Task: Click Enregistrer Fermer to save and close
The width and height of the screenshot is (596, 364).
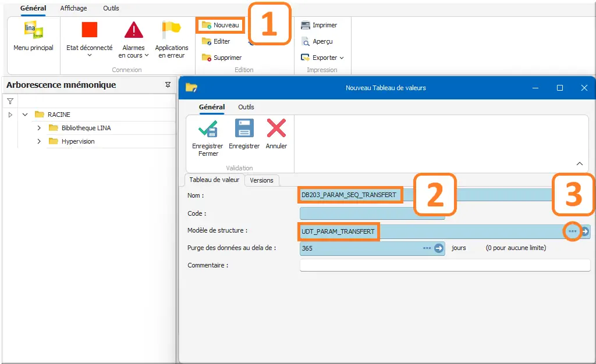Action: point(208,138)
